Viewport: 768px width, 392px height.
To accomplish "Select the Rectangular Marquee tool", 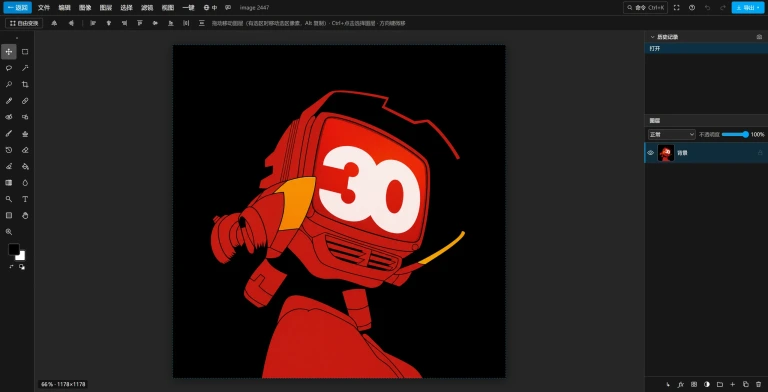I will (25, 52).
